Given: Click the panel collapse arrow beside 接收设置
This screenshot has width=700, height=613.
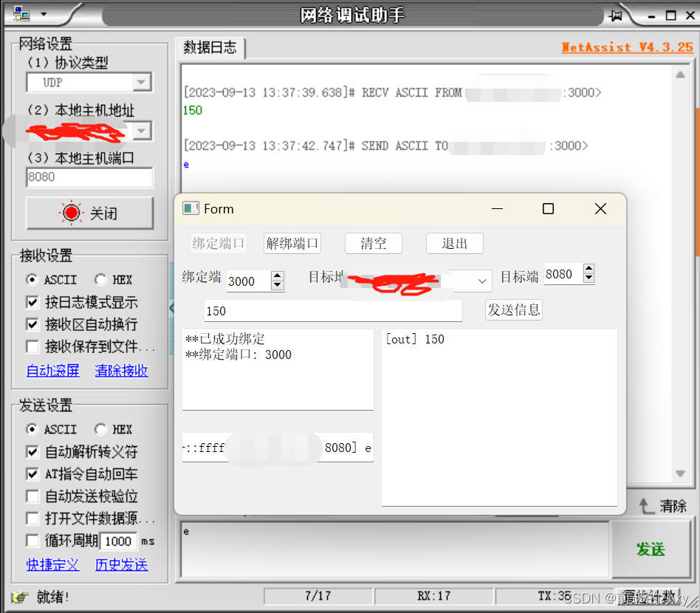Looking at the screenshot, I should point(172,308).
